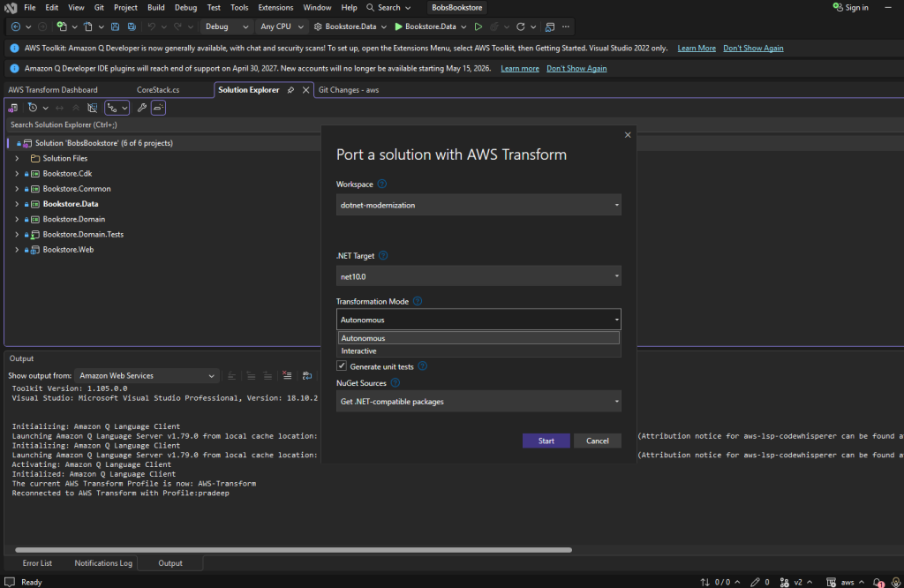
Task: Toggle word wrap in Output panel
Action: [x=306, y=376]
